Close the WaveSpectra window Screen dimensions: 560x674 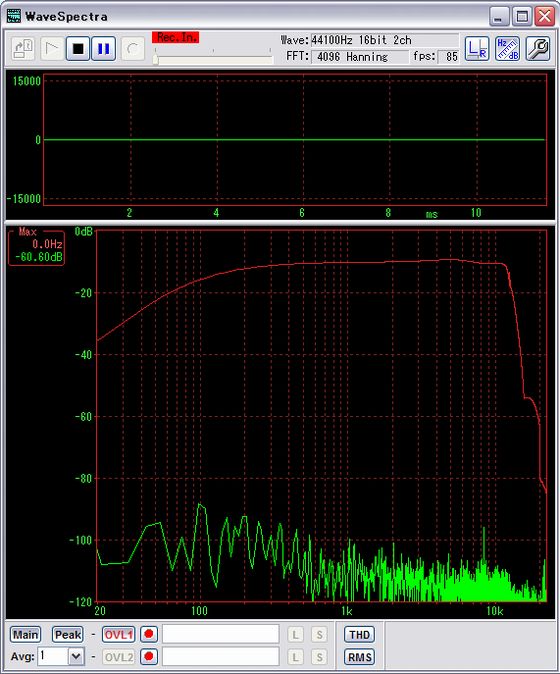(545, 17)
